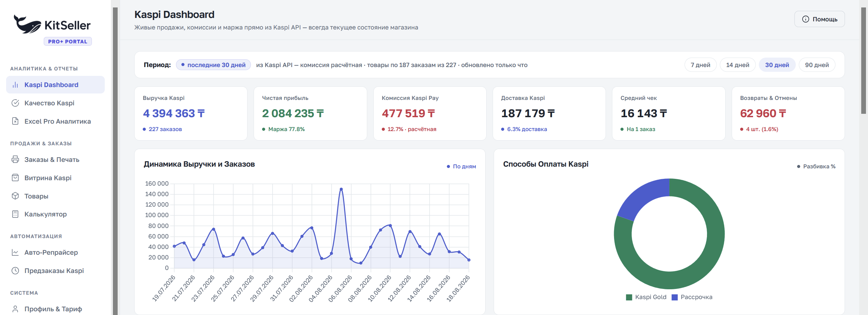Click the info icon in Помощь button
The image size is (868, 315).
[806, 19]
